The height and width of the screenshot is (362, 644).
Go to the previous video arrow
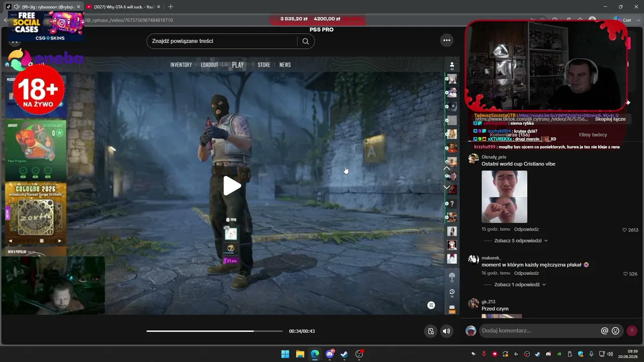pyautogui.click(x=446, y=168)
